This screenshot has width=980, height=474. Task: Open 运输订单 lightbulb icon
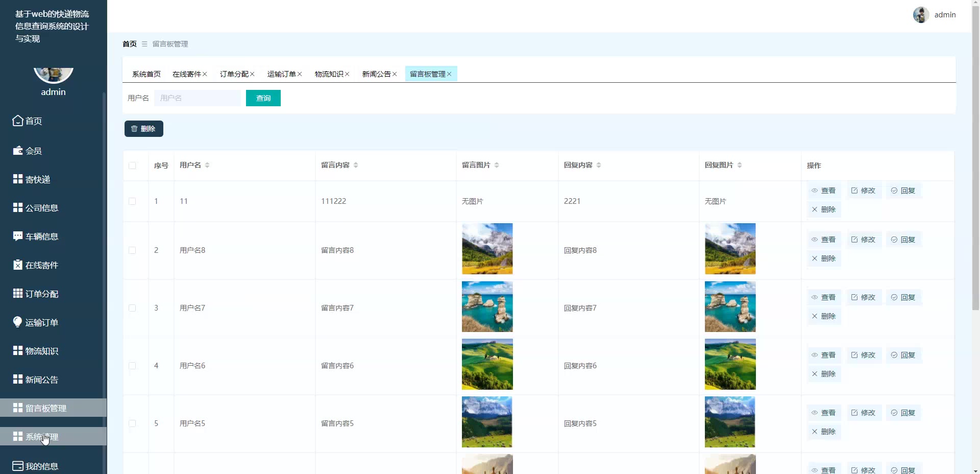pyautogui.click(x=18, y=322)
